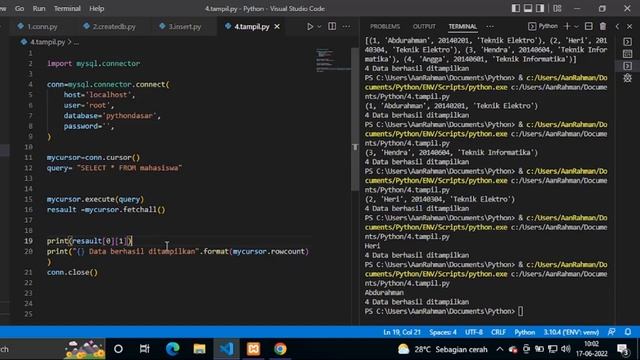Open the Run menu
This screenshot has width=640, height=360.
pos(39,8)
